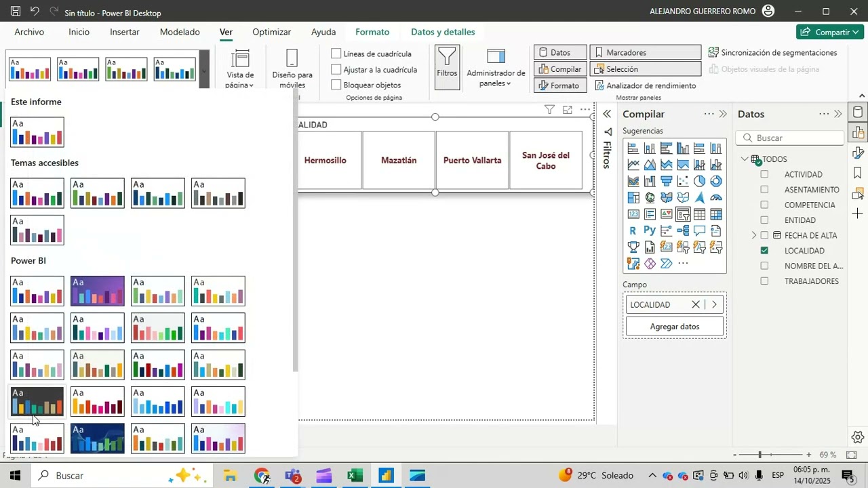868x488 pixels.
Task: Select the R script visual icon
Action: (x=633, y=231)
